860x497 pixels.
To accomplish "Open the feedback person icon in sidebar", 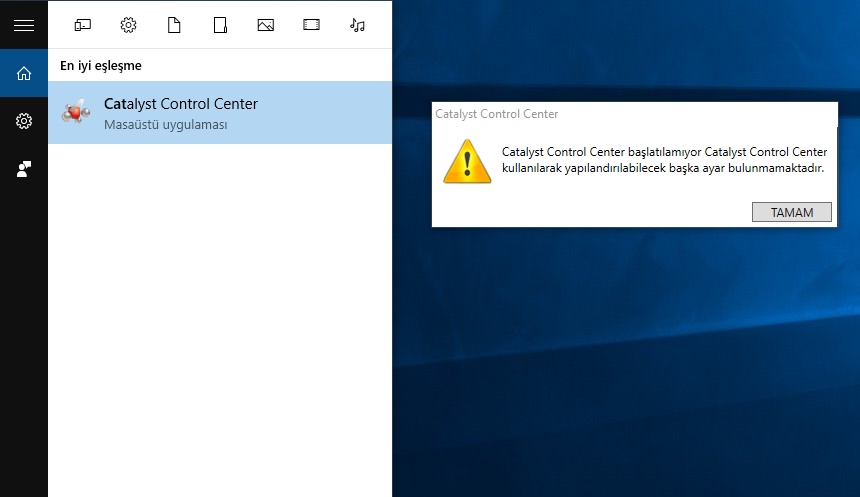I will point(24,169).
